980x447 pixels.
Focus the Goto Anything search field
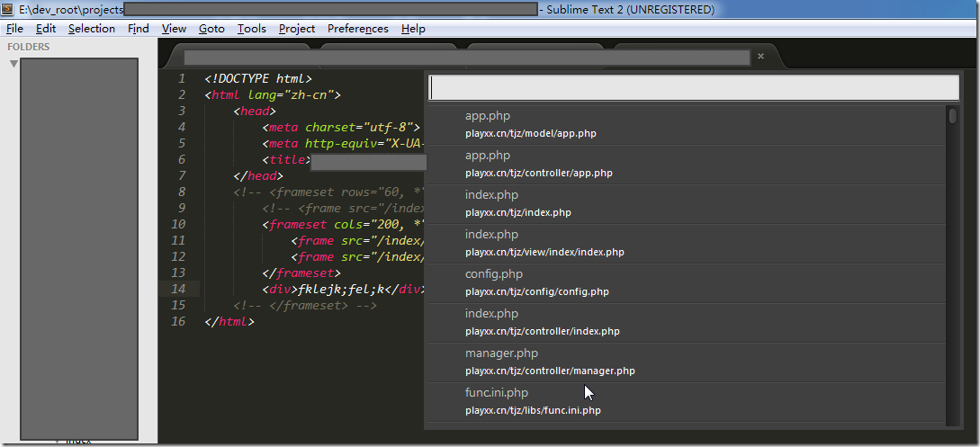pos(694,87)
